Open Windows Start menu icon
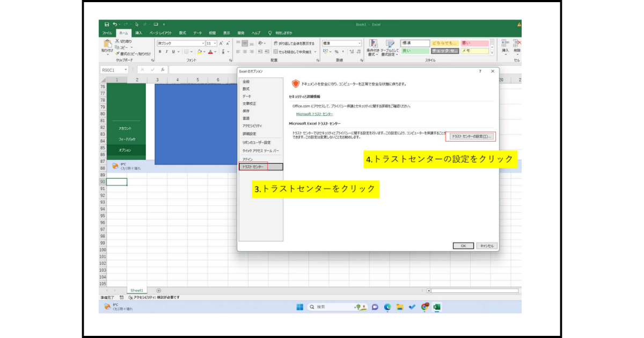Viewport: 644px width, 338px height. pyautogui.click(x=299, y=307)
